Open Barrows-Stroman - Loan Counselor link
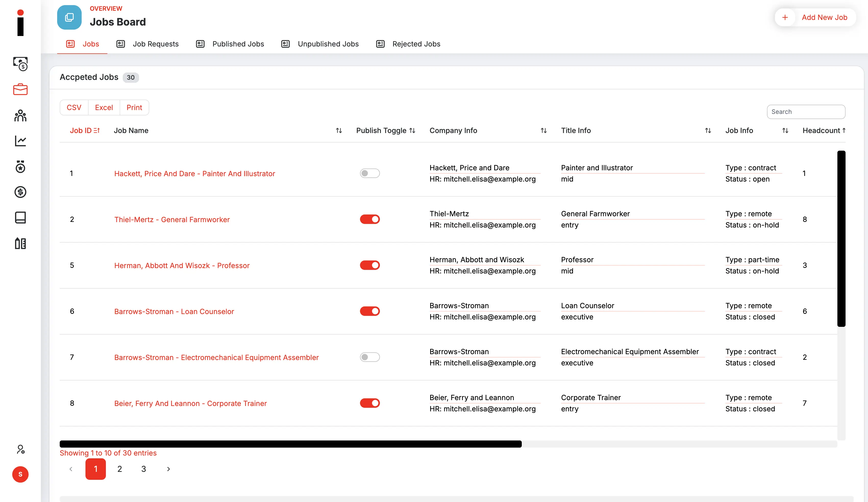 (174, 311)
